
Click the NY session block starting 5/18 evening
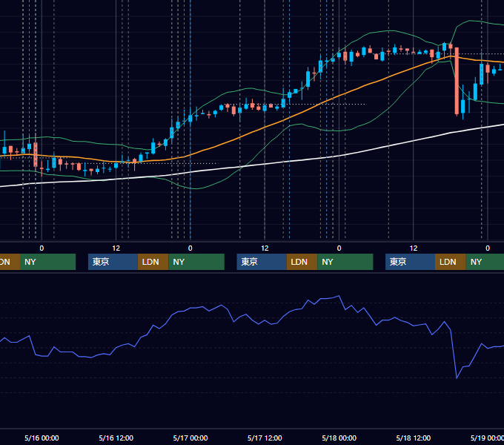[x=485, y=262]
